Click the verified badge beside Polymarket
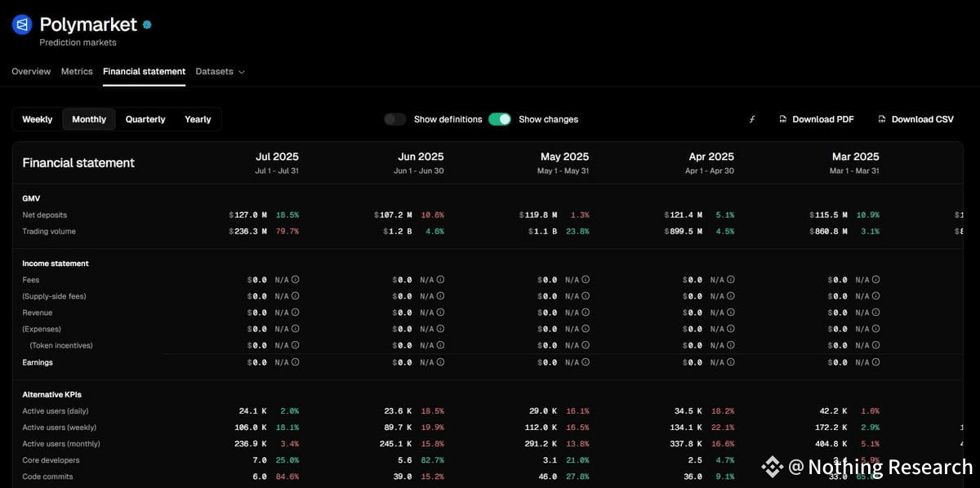980x488 pixels. (x=147, y=25)
